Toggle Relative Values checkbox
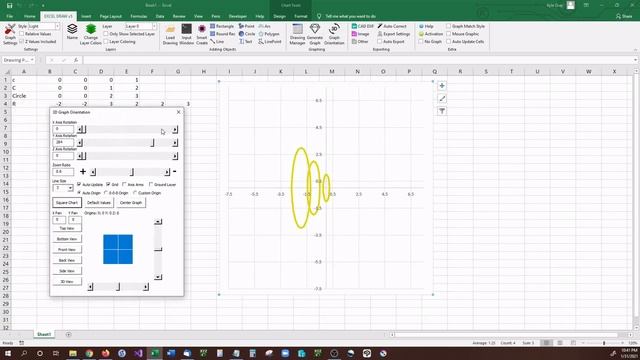Viewport: 640px width, 360px height. tap(22, 34)
